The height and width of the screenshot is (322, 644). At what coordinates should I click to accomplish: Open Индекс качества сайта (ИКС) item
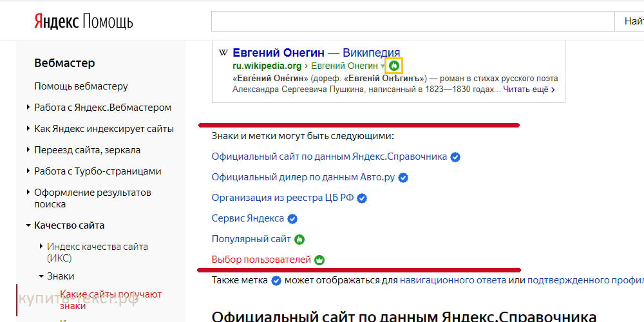coord(97,252)
